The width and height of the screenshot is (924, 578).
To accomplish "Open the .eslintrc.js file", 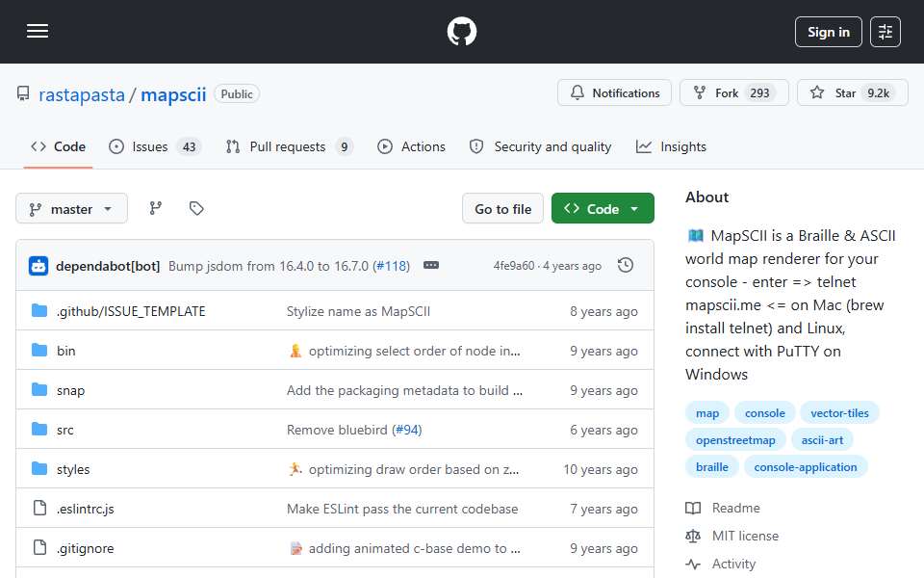I will (86, 509).
